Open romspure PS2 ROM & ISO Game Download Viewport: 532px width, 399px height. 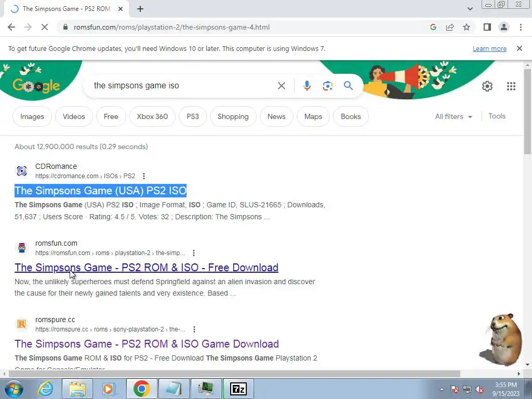[x=147, y=344]
